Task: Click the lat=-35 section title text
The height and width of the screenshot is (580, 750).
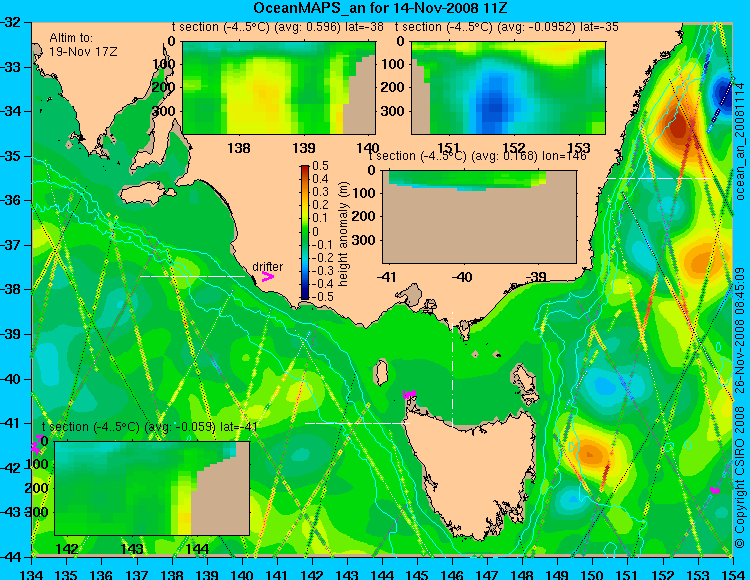Action: coord(507,27)
